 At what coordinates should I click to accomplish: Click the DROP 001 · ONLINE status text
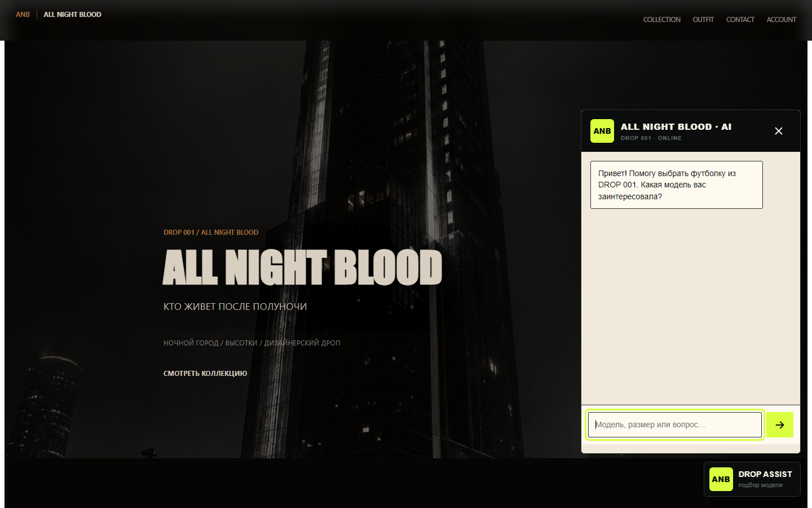click(651, 138)
